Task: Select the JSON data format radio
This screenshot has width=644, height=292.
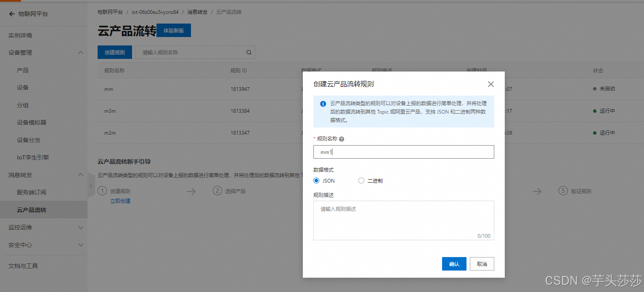Action: 317,181
